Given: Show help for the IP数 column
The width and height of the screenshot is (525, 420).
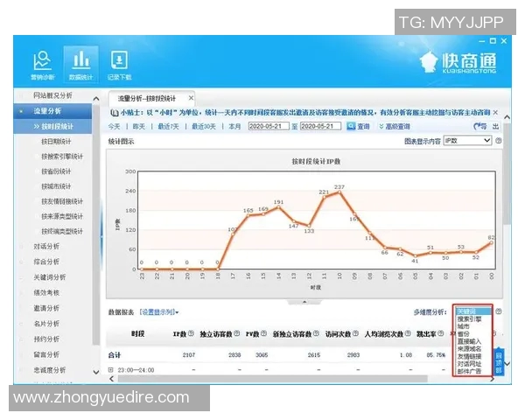Looking at the screenshot, I should coord(191,333).
